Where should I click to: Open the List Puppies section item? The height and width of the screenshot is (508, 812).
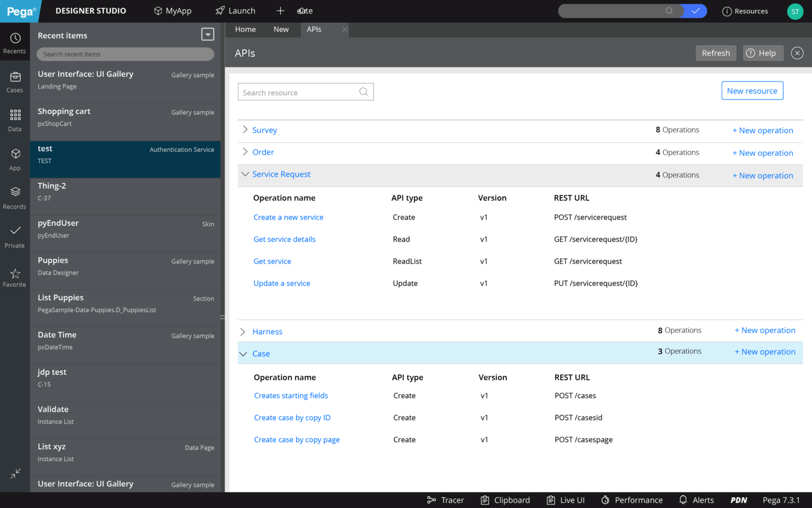(125, 309)
